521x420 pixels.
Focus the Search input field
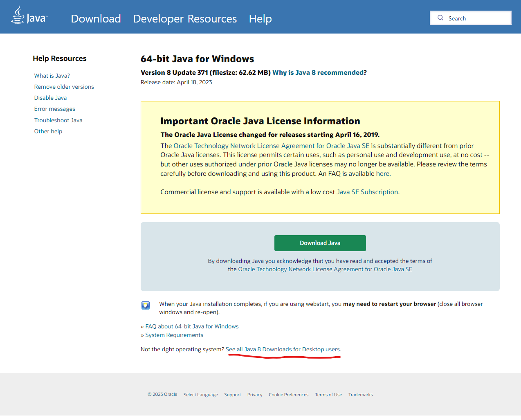tap(471, 18)
